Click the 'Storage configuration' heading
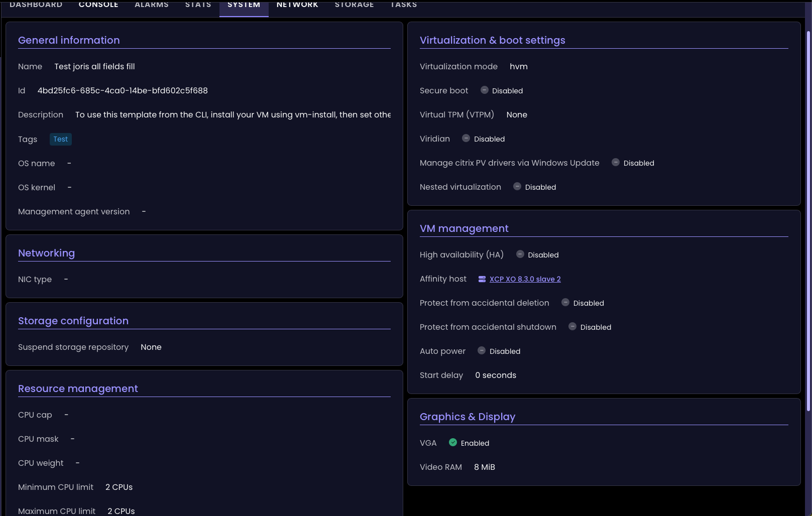 (73, 321)
